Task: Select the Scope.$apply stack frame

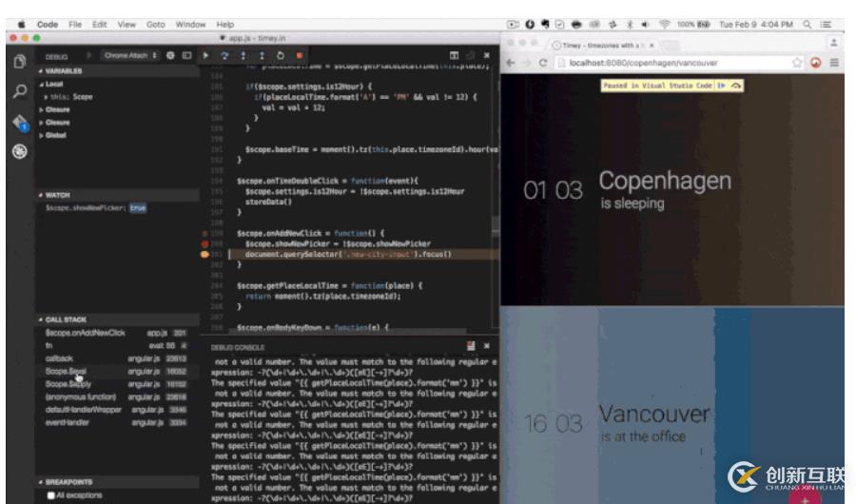Action: [x=116, y=384]
